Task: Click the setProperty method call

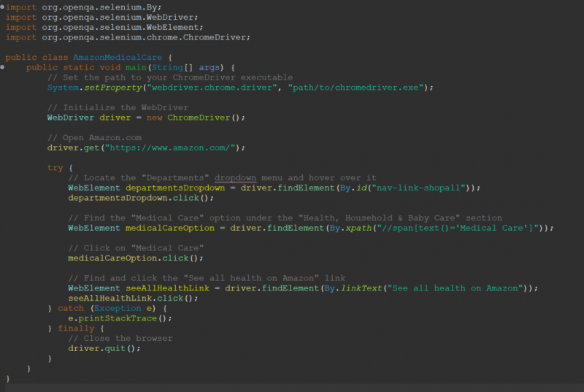Action: pyautogui.click(x=113, y=88)
